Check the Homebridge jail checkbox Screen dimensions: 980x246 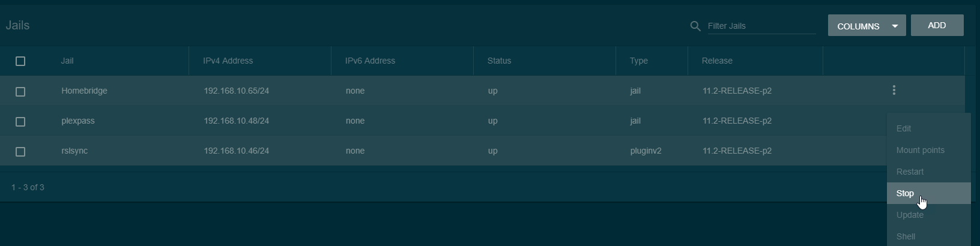[20, 92]
